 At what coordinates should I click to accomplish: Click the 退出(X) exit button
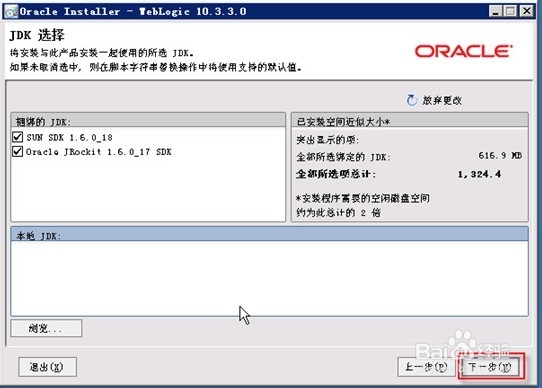[47, 367]
